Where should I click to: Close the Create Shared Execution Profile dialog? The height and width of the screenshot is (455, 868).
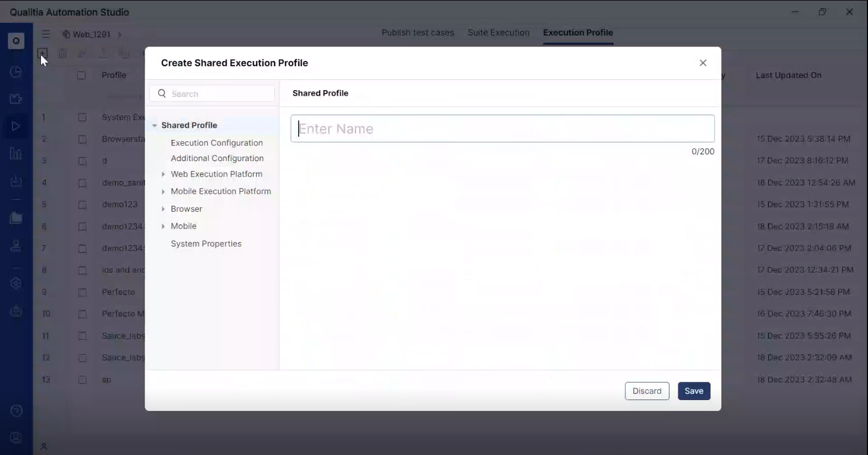(x=703, y=63)
